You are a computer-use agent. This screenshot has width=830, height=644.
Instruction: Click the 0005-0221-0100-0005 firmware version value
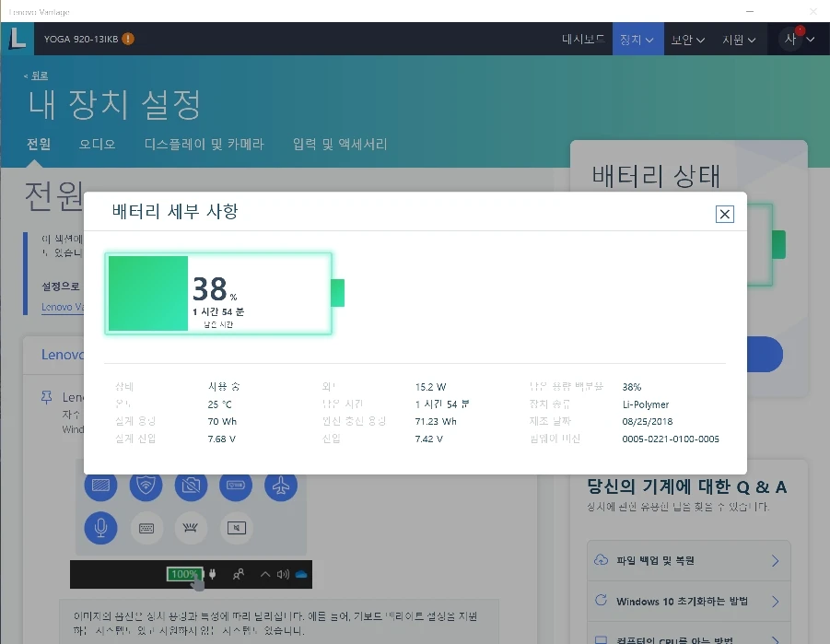point(671,439)
